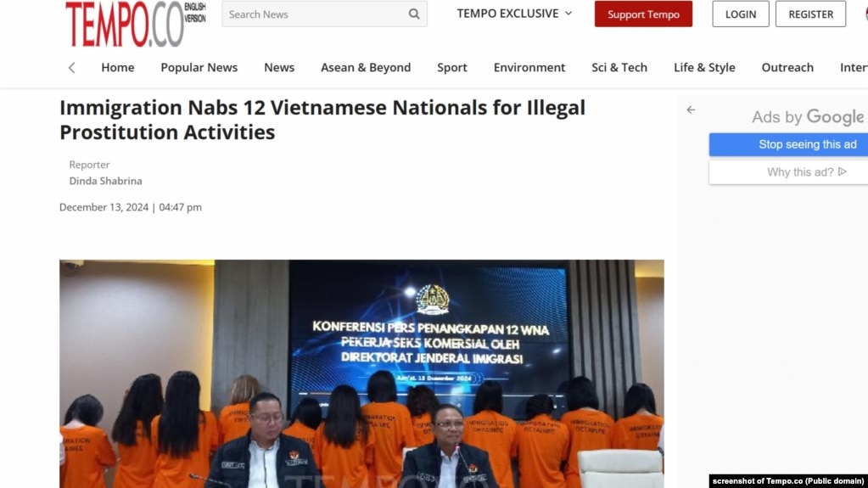Open Popular News section
Viewport: 868px width, 488px height.
pos(199,68)
